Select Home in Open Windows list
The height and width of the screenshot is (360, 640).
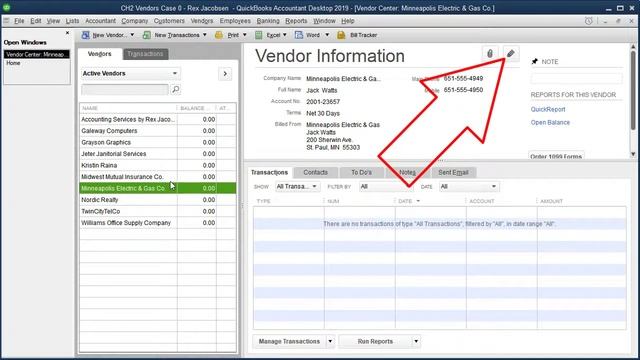tap(13, 63)
